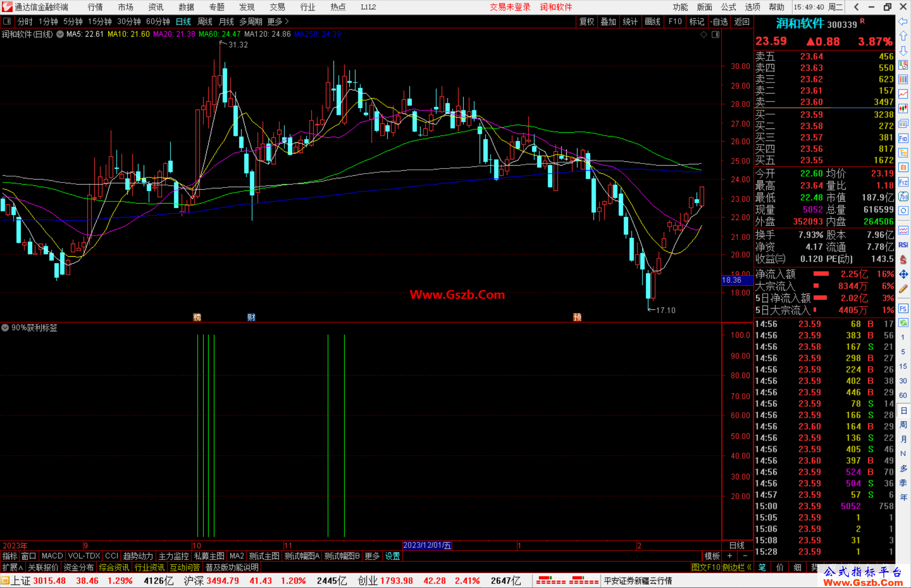This screenshot has height=588, width=911.
Task: Click the 财 marker icon on chart
Action: pos(251,317)
